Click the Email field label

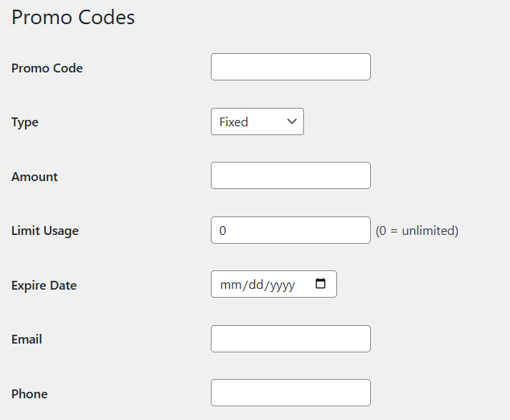pos(27,340)
